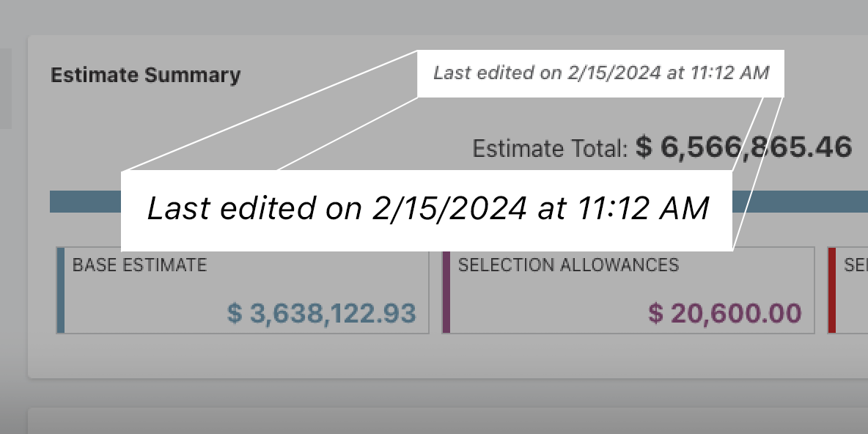868x434 pixels.
Task: Click the next panel below Estimate Summary
Action: point(440,422)
